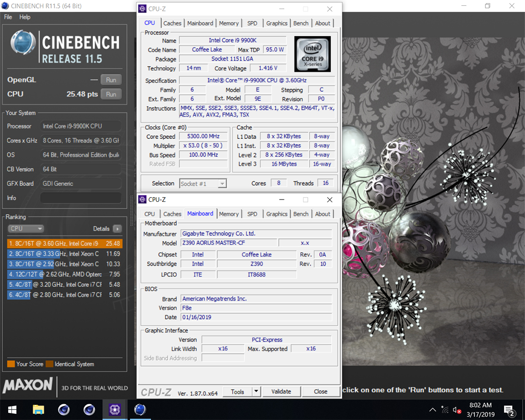
Task: Open File Explorer from the taskbar
Action: click(x=39, y=409)
